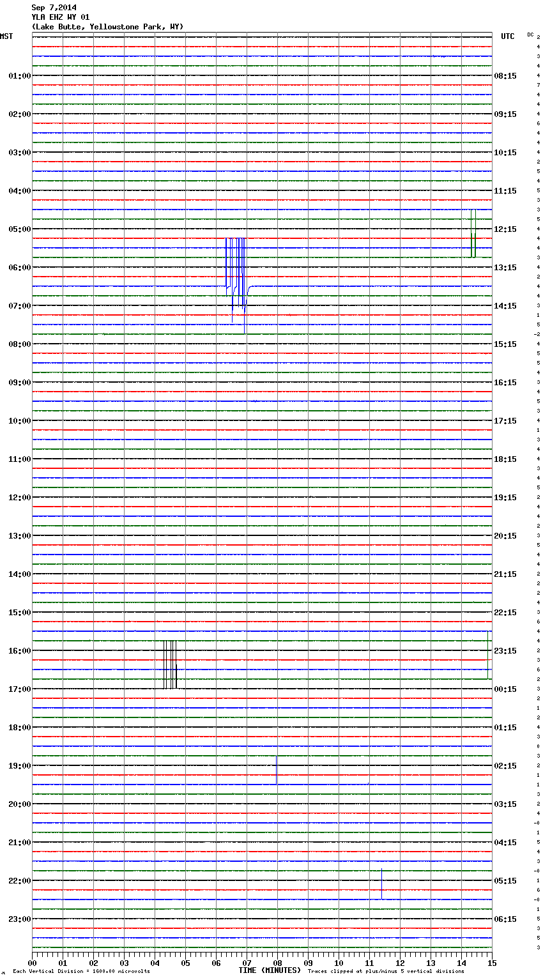Select the MST row label "23:00"
This screenshot has height=980, width=543.
click(x=20, y=919)
